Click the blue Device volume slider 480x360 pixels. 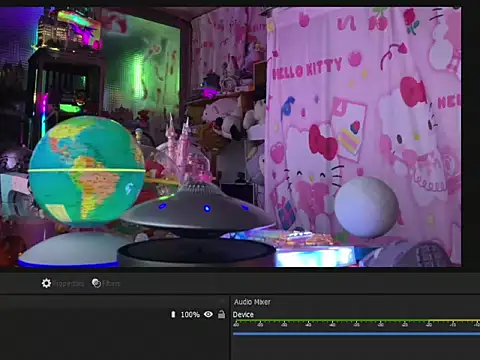pyautogui.click(x=356, y=333)
